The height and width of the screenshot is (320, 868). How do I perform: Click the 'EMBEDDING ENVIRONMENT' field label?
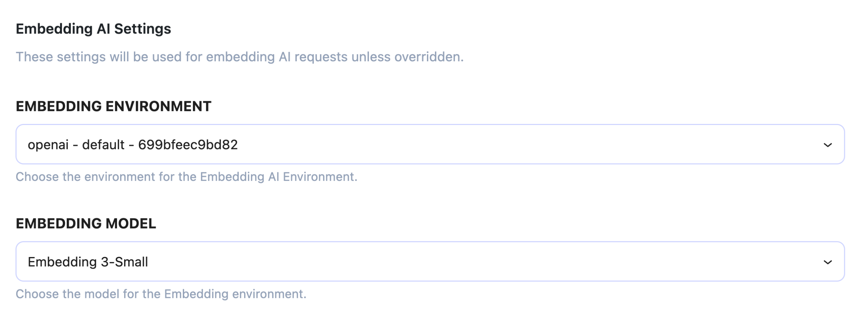(114, 106)
